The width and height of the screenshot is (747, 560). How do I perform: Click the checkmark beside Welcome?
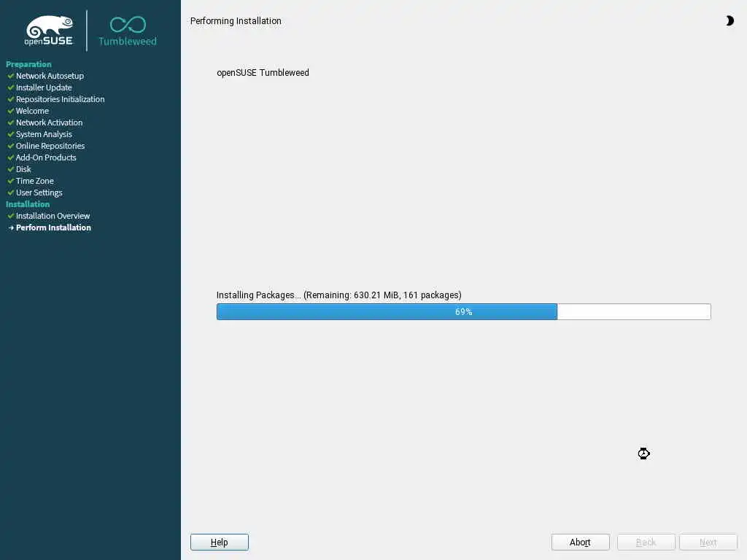click(x=10, y=111)
